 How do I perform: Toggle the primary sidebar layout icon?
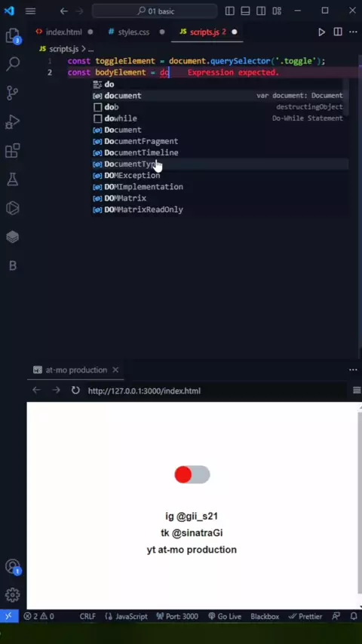point(230,11)
